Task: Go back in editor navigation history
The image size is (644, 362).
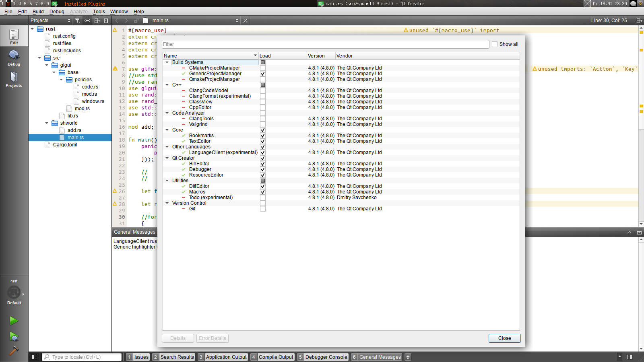Action: click(x=117, y=21)
